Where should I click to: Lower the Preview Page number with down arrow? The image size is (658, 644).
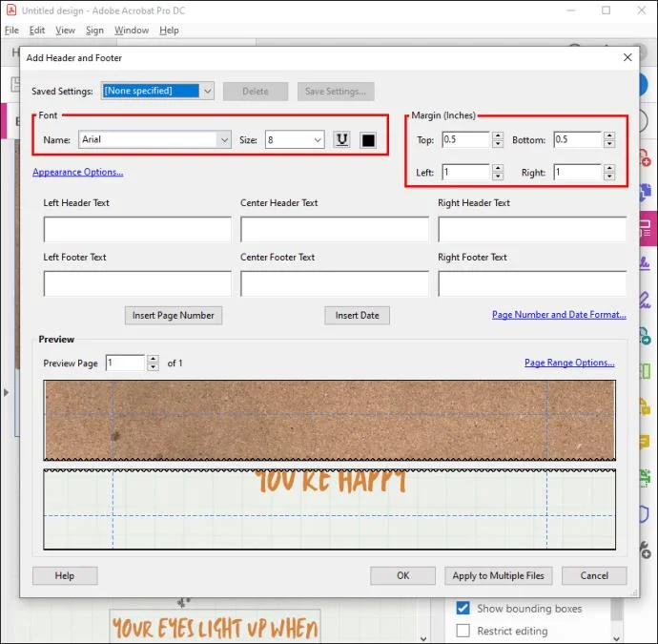(154, 367)
